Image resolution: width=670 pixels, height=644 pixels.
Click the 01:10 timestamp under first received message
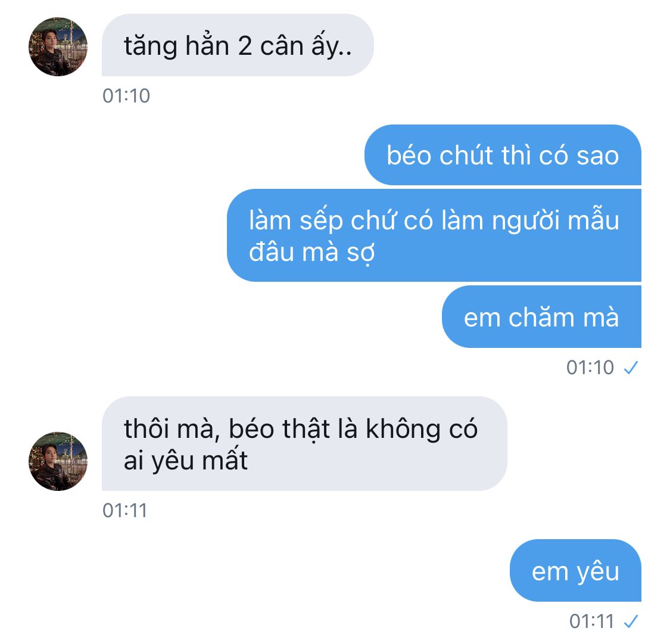(x=126, y=96)
